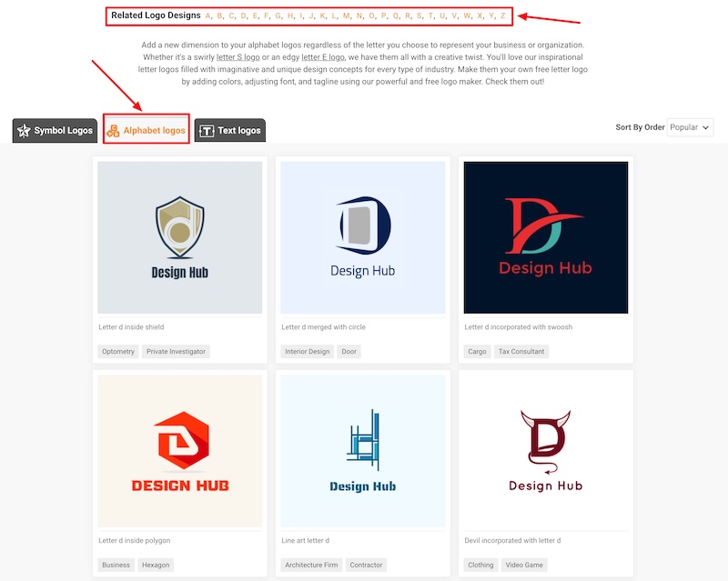Click the letter B related logo link
This screenshot has height=581, width=728.
219,15
